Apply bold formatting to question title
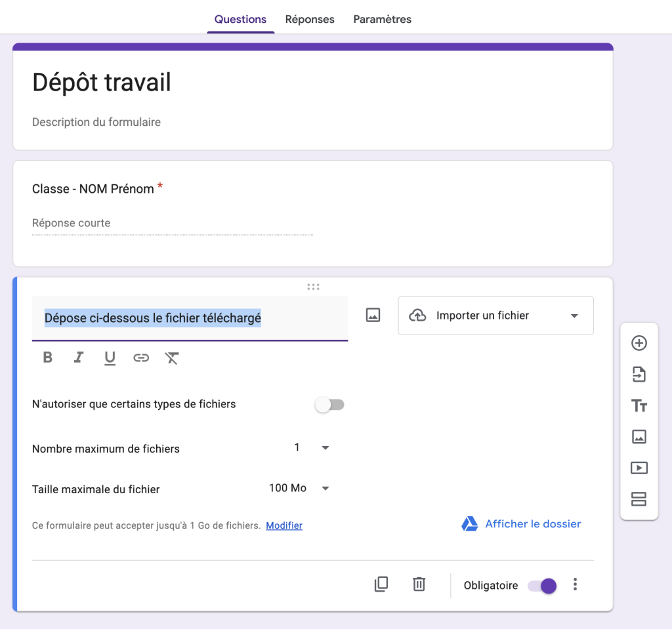The height and width of the screenshot is (629, 672). point(47,357)
